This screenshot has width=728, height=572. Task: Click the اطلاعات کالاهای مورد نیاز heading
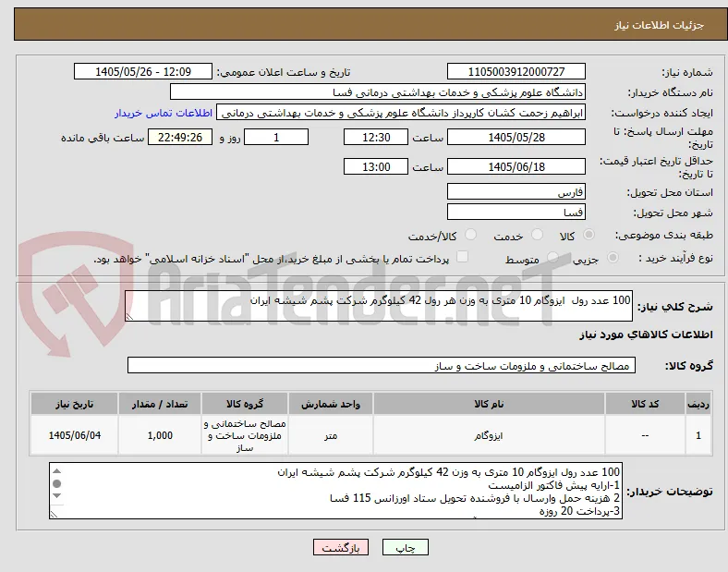click(x=646, y=335)
